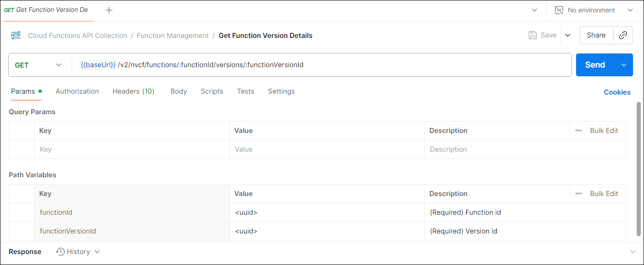Switch to the Authorization tab
644x265 pixels.
77,91
